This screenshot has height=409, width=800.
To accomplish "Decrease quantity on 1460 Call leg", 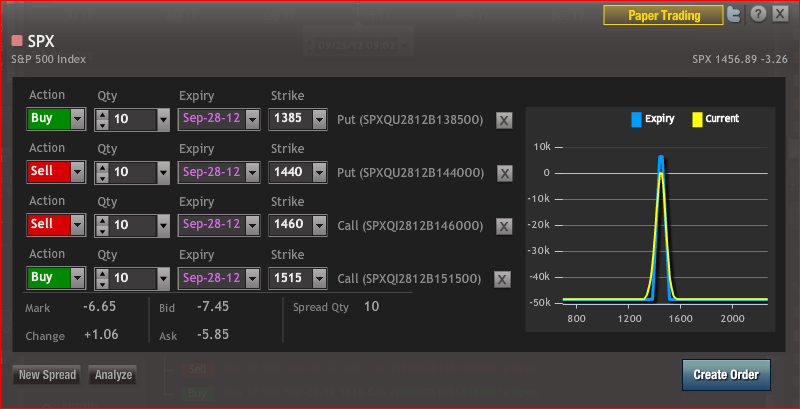I will [x=103, y=231].
